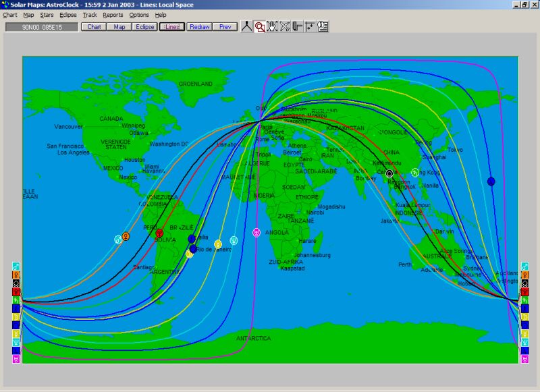The image size is (540, 392).
Task: Open the Help menu
Action: pos(161,15)
